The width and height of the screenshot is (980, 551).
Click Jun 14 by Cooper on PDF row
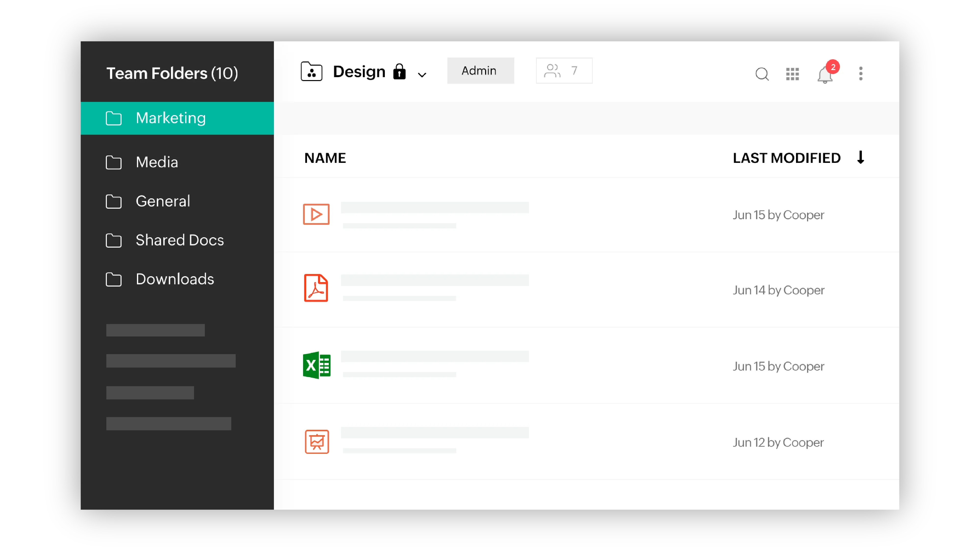click(778, 290)
